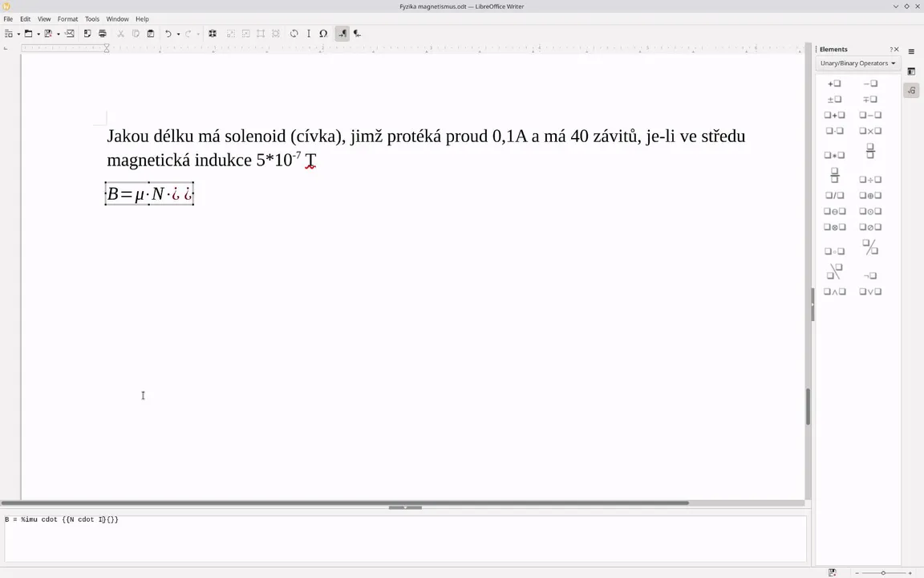Insert the boolean AND ∧ element
The image size is (924, 578).
point(834,292)
